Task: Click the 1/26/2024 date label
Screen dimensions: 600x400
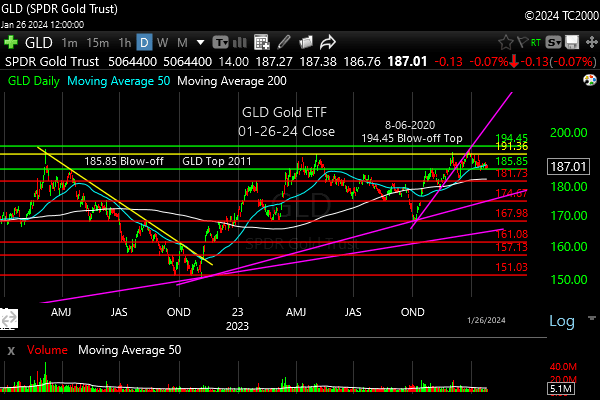Action: click(x=486, y=320)
